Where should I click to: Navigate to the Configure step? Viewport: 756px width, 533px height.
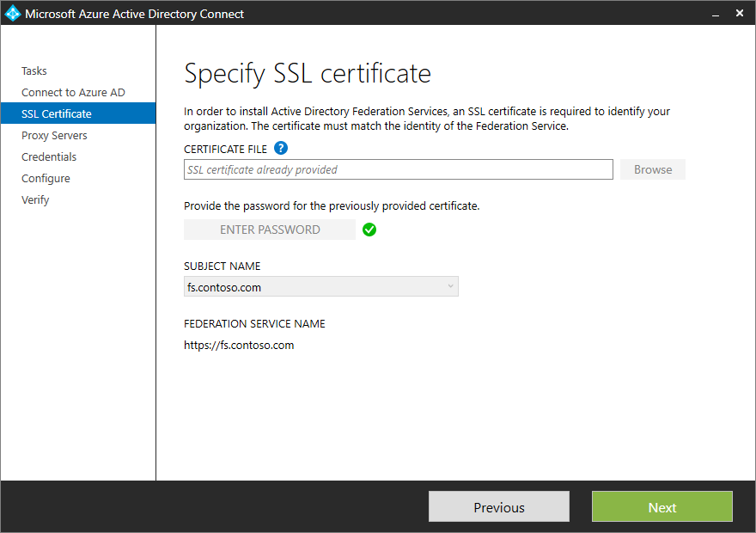[46, 178]
